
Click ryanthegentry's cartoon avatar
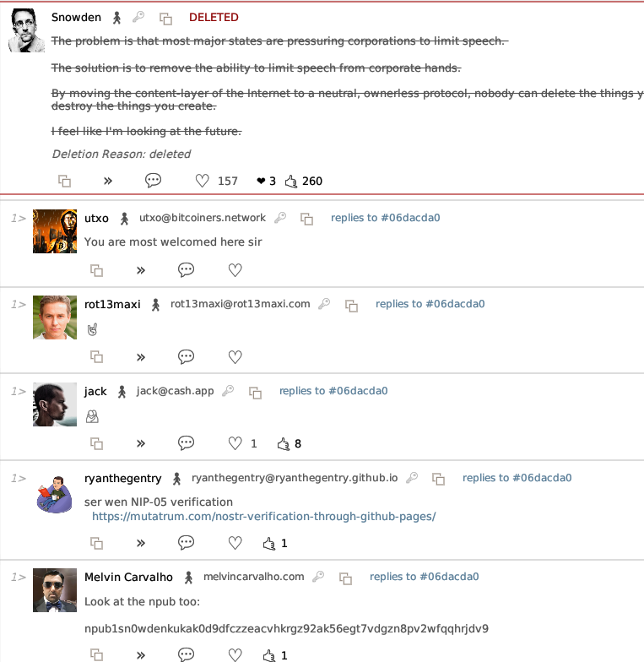pos(55,494)
